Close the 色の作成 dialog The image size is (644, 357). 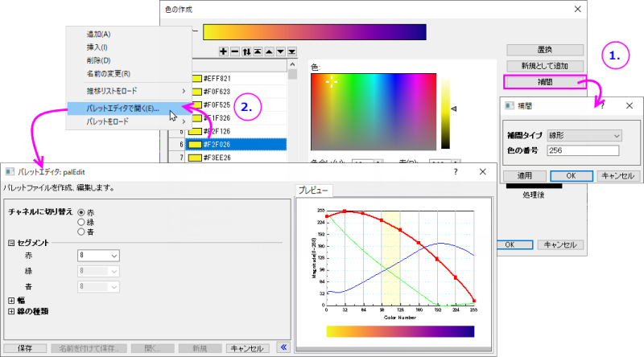[x=577, y=9]
